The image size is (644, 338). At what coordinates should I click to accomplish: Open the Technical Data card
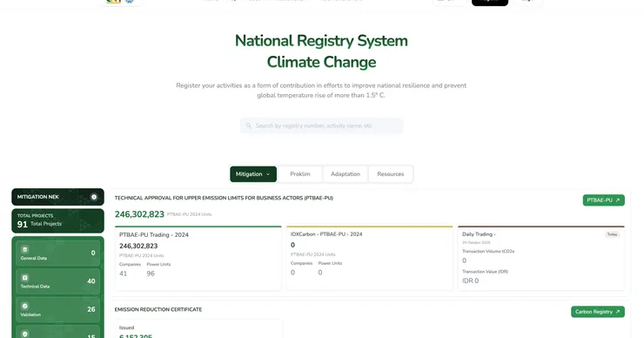58,281
